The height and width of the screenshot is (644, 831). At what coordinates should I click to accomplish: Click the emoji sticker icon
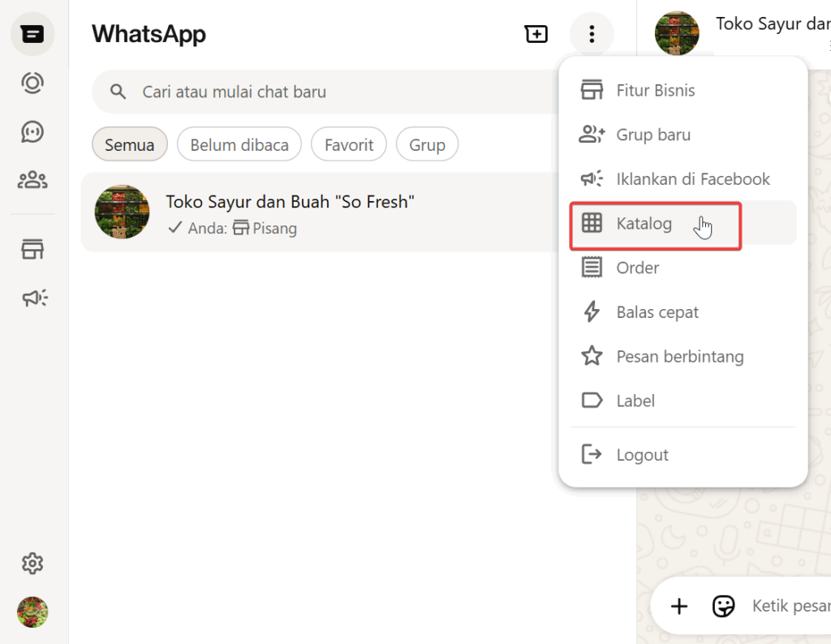click(x=723, y=606)
